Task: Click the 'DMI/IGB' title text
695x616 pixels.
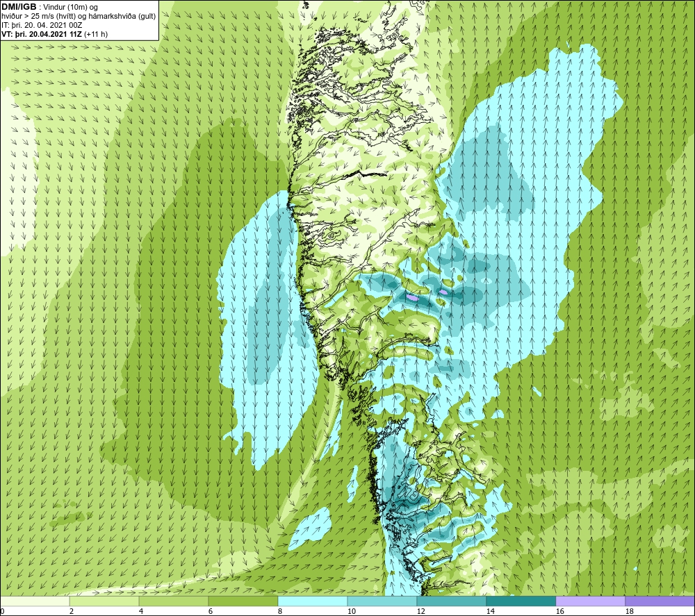Action: point(19,7)
